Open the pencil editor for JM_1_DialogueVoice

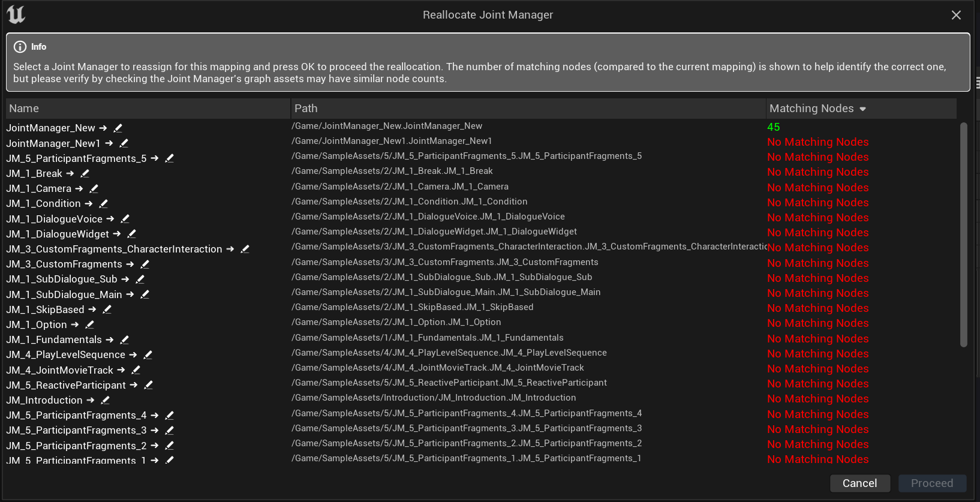125,219
